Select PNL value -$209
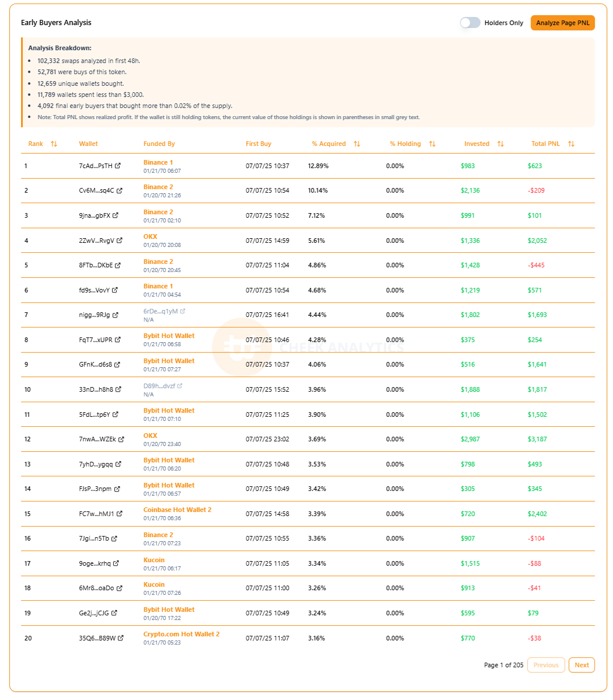Viewport: 613px width, 700px height. pos(536,191)
